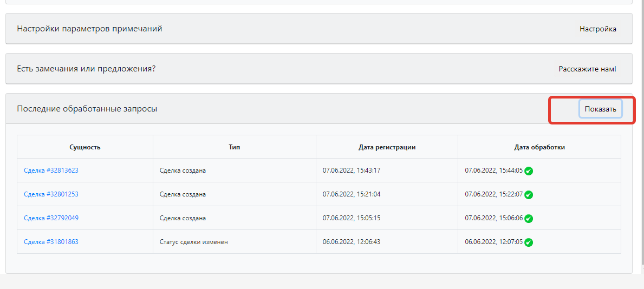
Task: Select the Сущность column header
Action: pos(85,147)
